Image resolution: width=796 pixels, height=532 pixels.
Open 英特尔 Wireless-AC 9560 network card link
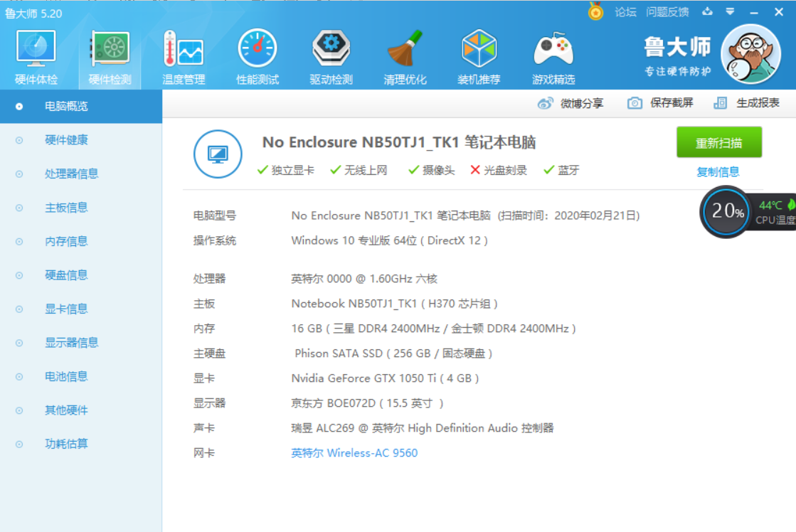point(354,453)
